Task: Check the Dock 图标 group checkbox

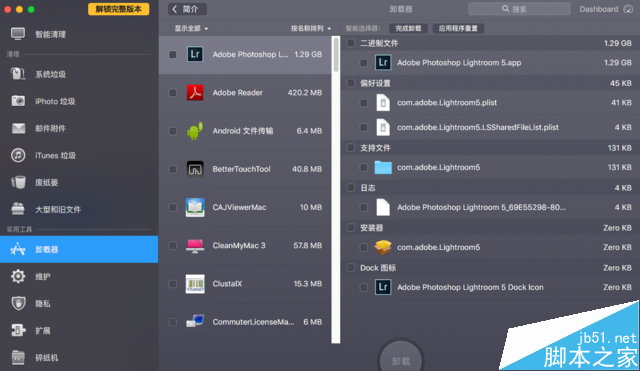Action: coord(351,267)
